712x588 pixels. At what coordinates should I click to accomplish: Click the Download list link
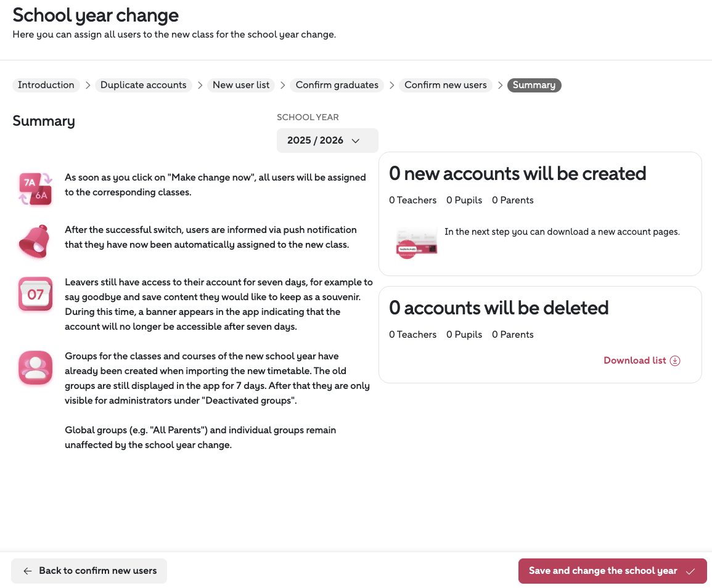[635, 361]
